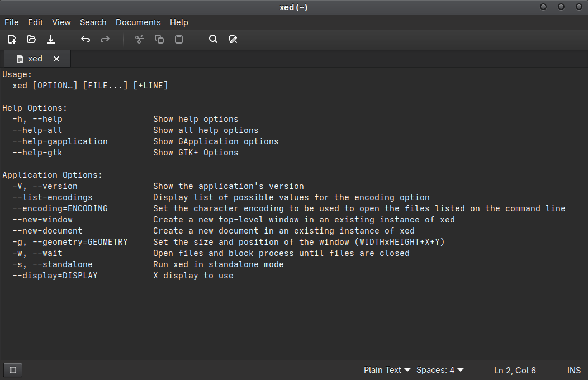Viewport: 588px width, 380px height.
Task: Open the Search menu
Action: [93, 22]
